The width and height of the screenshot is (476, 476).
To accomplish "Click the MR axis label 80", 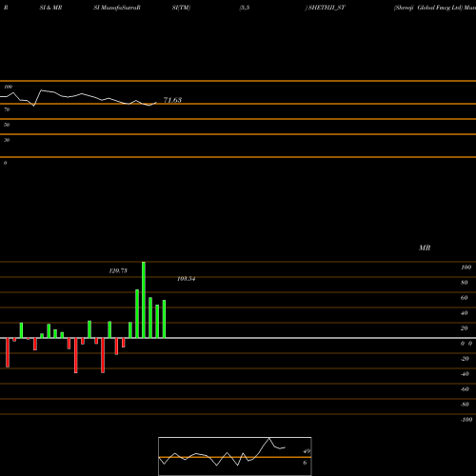I will 465,283.
